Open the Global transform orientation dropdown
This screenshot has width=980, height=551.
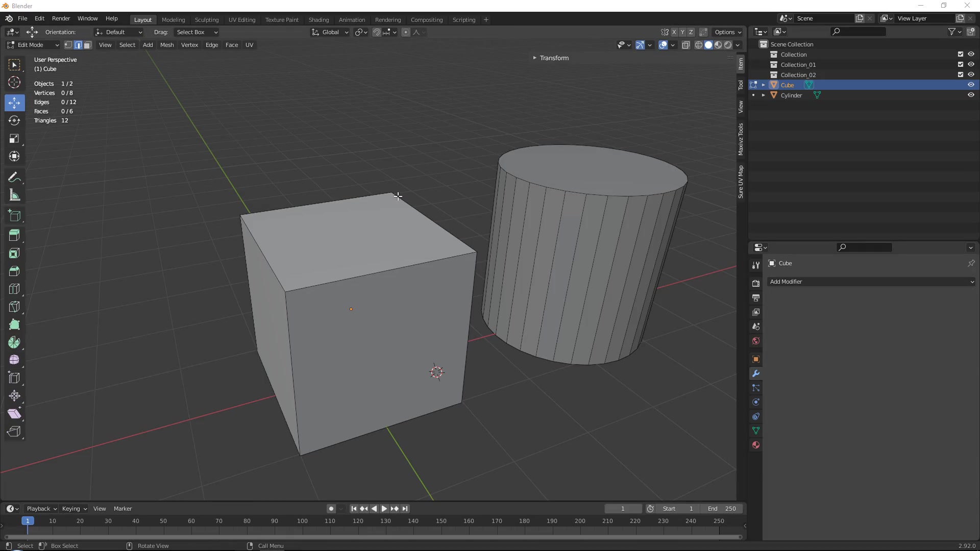point(330,32)
